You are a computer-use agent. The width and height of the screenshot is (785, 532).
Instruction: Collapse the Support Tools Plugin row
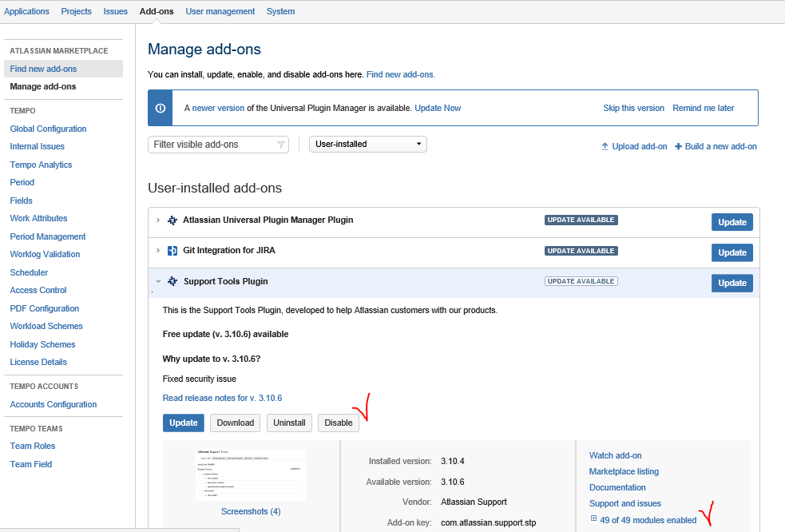pos(158,281)
